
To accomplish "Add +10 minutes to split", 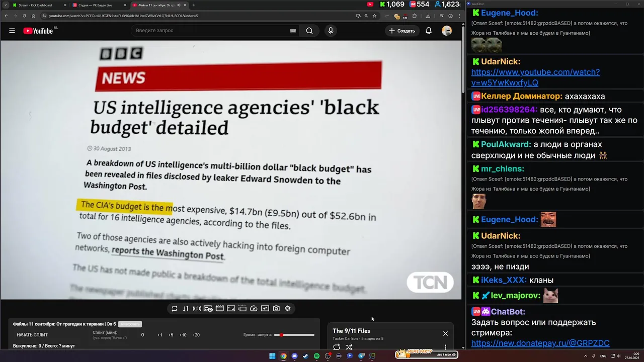I will click(183, 335).
